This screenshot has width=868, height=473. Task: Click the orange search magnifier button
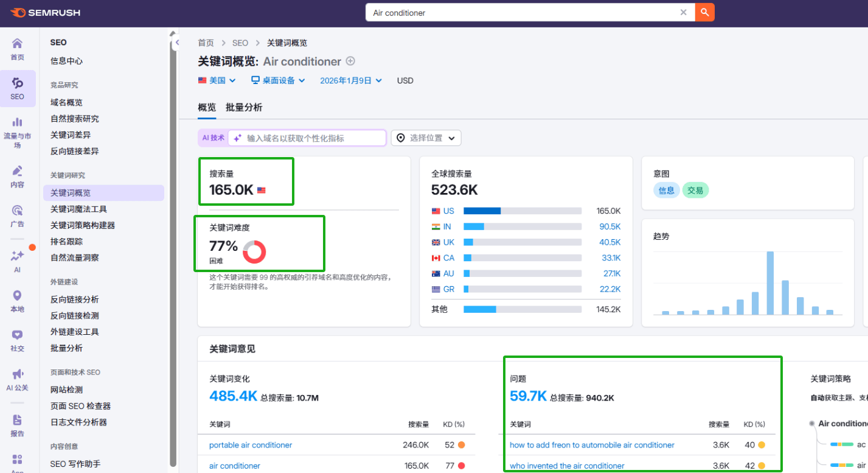705,13
